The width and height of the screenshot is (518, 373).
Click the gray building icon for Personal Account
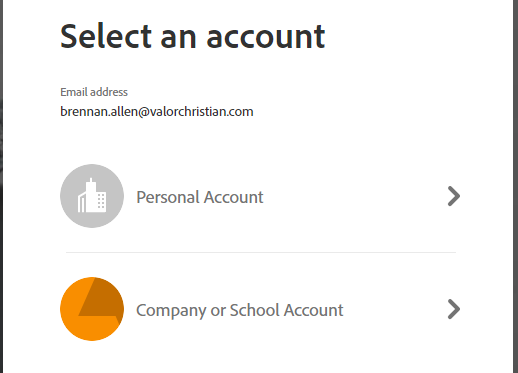click(92, 196)
